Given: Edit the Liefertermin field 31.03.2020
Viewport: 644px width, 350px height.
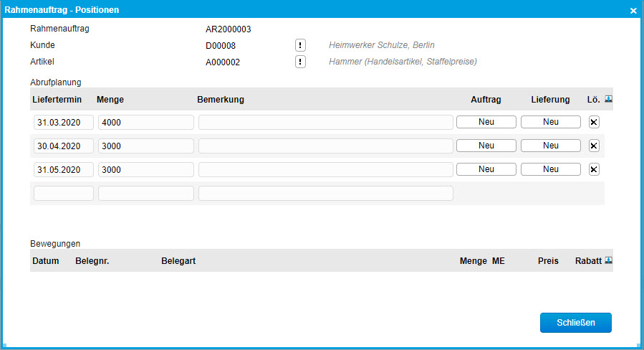Looking at the screenshot, I should point(64,123).
